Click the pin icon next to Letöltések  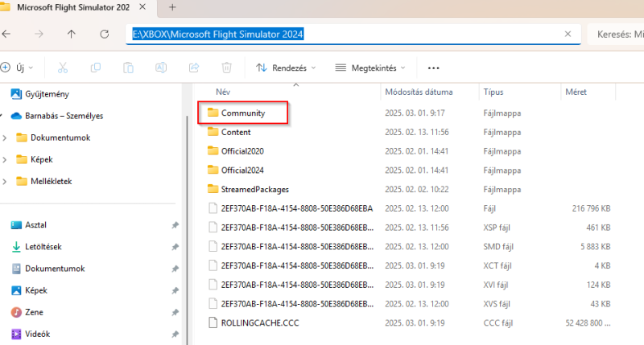(x=175, y=247)
